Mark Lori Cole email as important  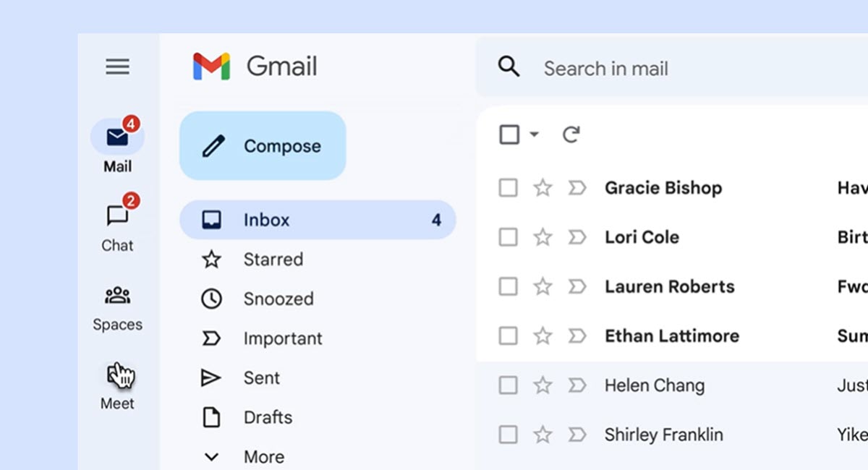click(577, 237)
